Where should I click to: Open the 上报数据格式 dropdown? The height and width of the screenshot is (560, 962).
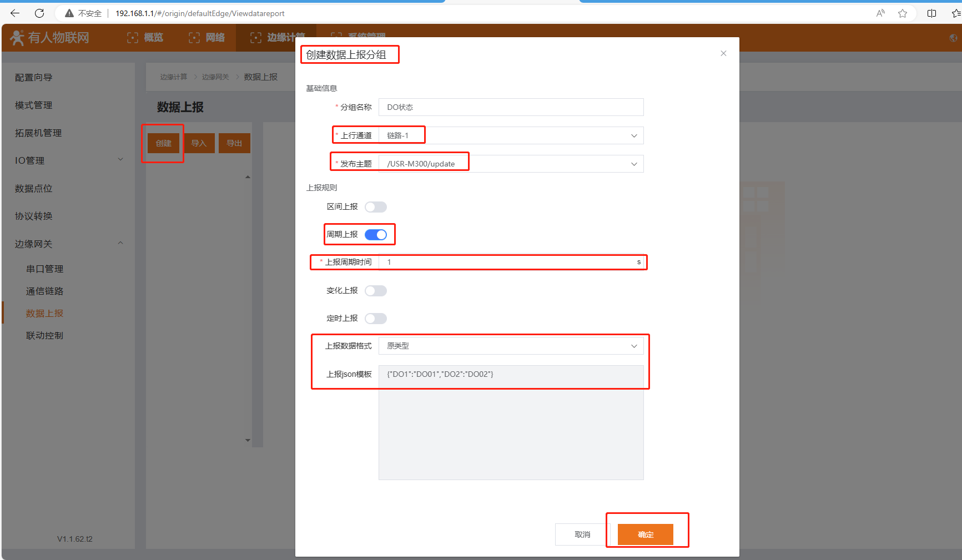[511, 346]
